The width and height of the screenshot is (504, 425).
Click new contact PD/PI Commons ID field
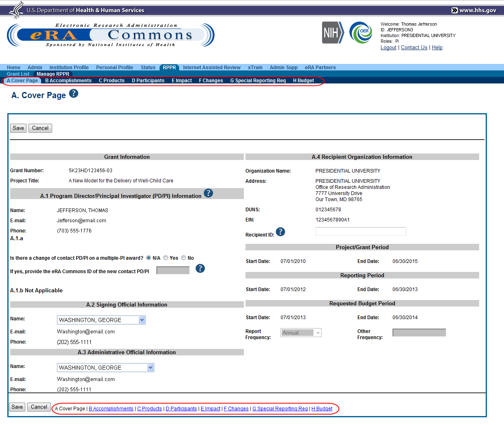(x=173, y=270)
